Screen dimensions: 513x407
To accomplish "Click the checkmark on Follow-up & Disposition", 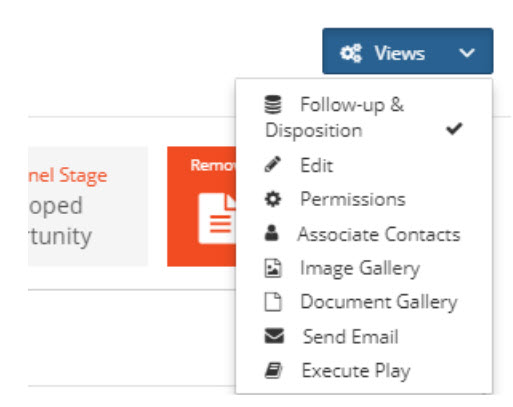I will tap(454, 129).
